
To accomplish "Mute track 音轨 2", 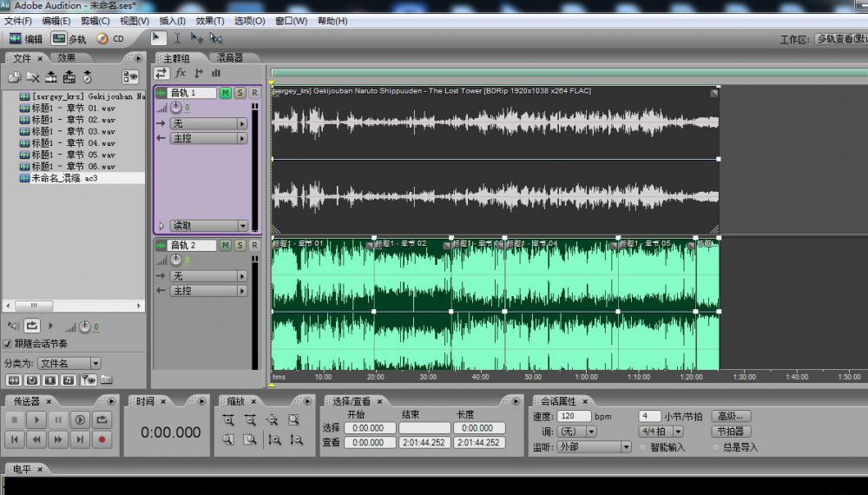I will point(226,245).
